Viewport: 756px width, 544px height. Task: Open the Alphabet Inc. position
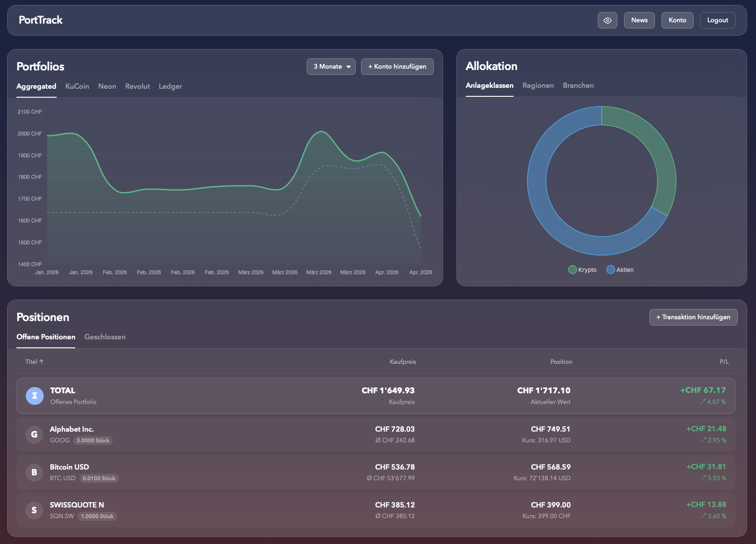[x=376, y=435]
